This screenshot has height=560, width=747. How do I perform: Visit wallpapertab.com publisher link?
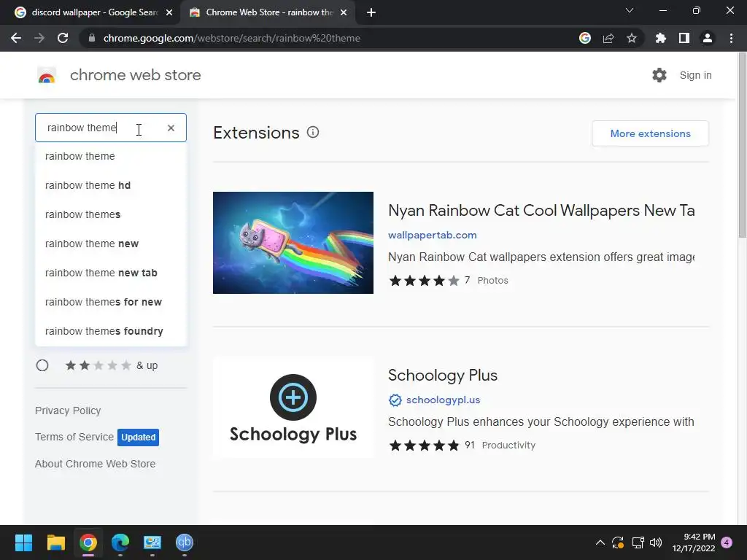click(432, 235)
